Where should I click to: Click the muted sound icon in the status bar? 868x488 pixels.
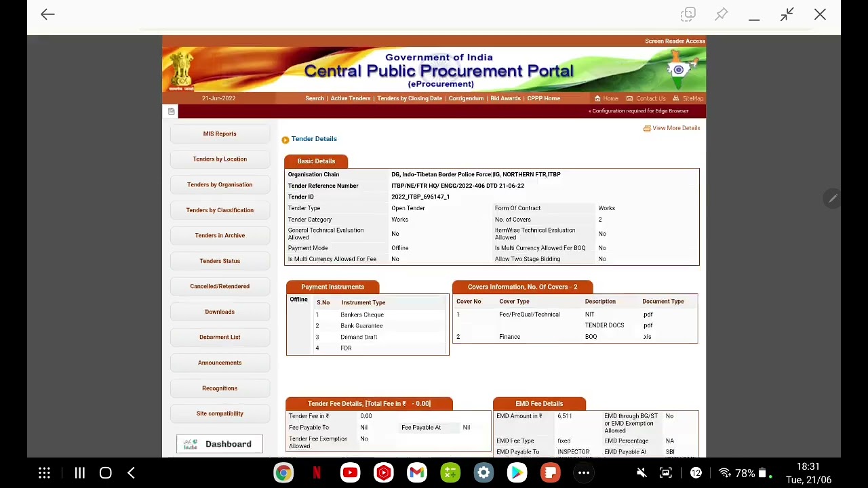point(641,473)
